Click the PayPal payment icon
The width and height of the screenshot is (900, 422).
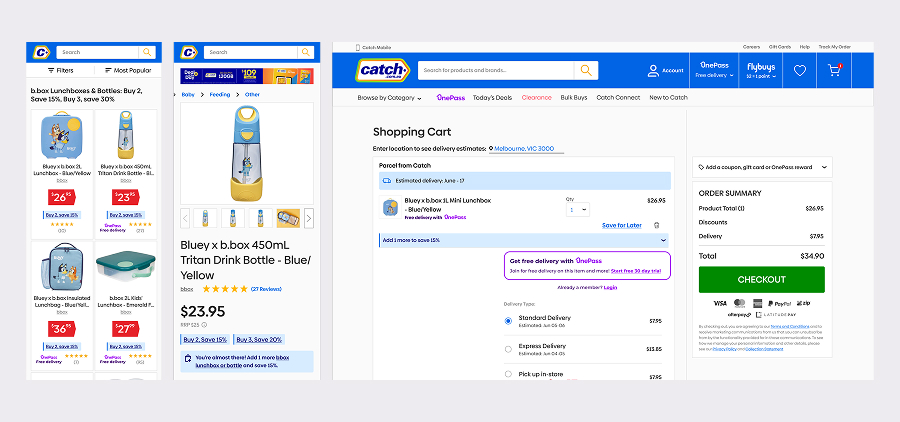click(779, 303)
